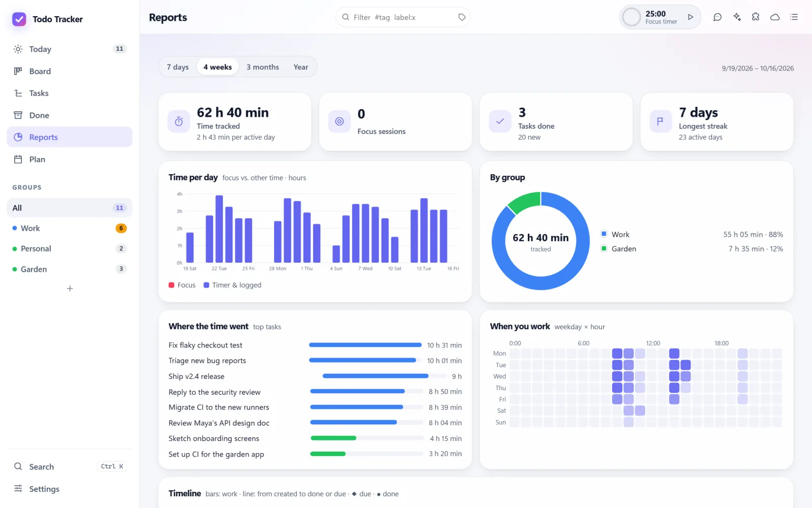Open Settings in the sidebar
Viewport: 812px width, 508px height.
point(70,489)
